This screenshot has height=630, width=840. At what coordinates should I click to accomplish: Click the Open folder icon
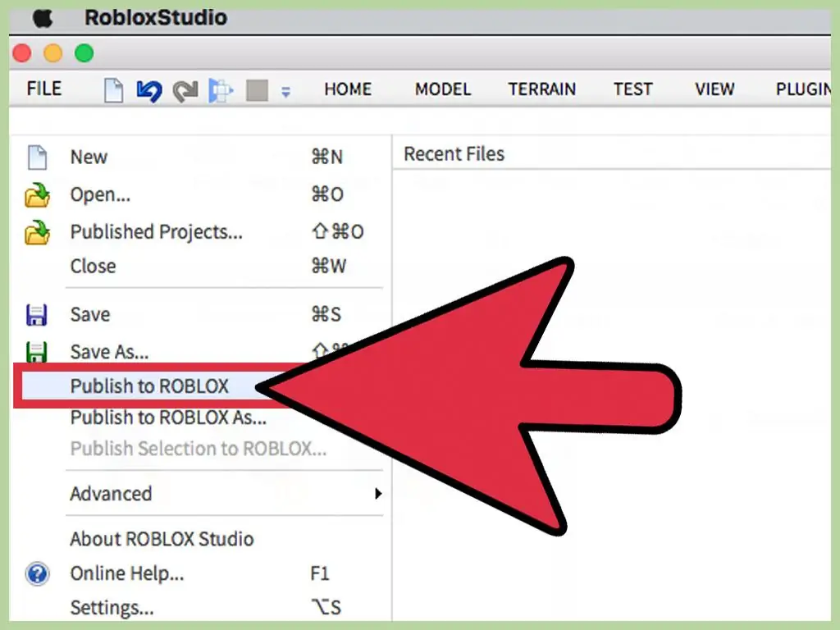(x=37, y=195)
